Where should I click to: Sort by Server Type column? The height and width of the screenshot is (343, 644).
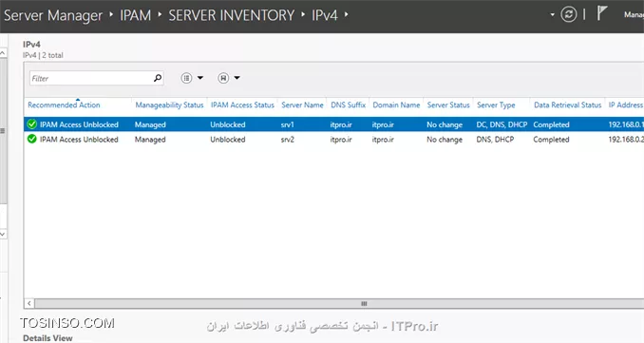coord(496,105)
